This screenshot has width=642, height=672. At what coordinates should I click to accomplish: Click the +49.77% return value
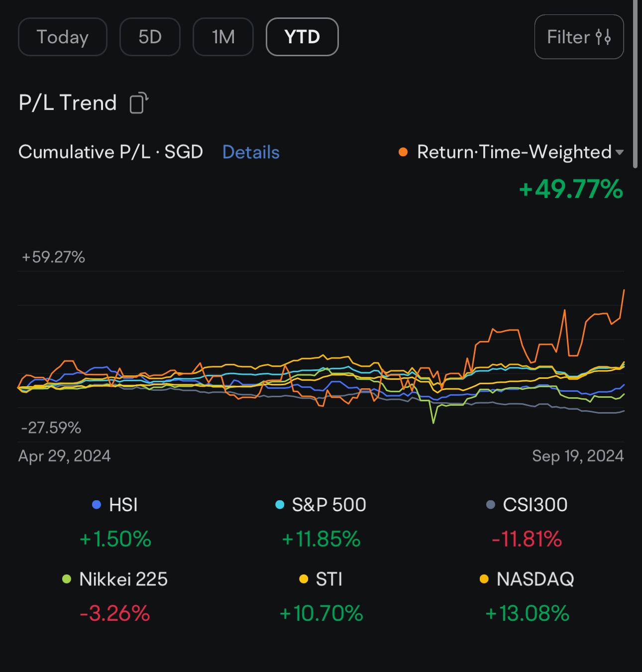571,189
